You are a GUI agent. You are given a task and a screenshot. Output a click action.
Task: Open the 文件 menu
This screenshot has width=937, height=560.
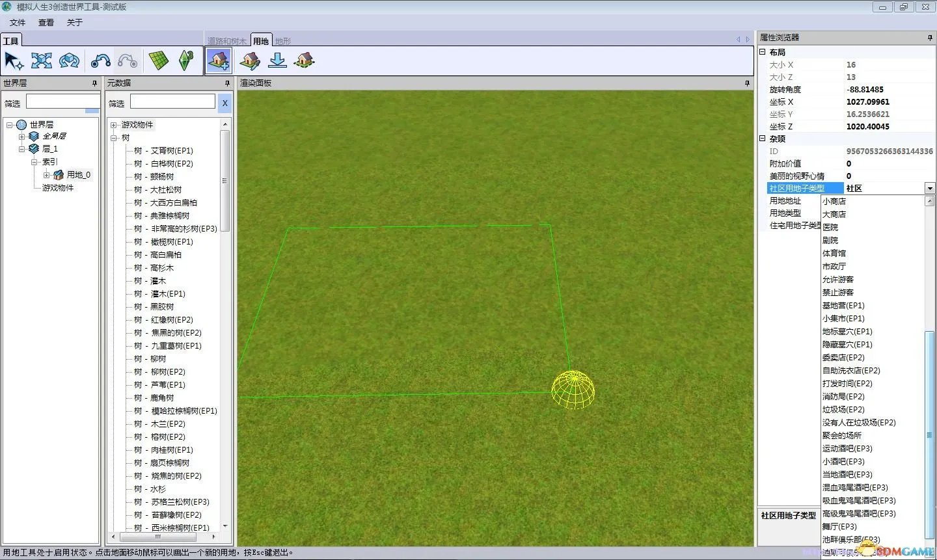[x=18, y=22]
